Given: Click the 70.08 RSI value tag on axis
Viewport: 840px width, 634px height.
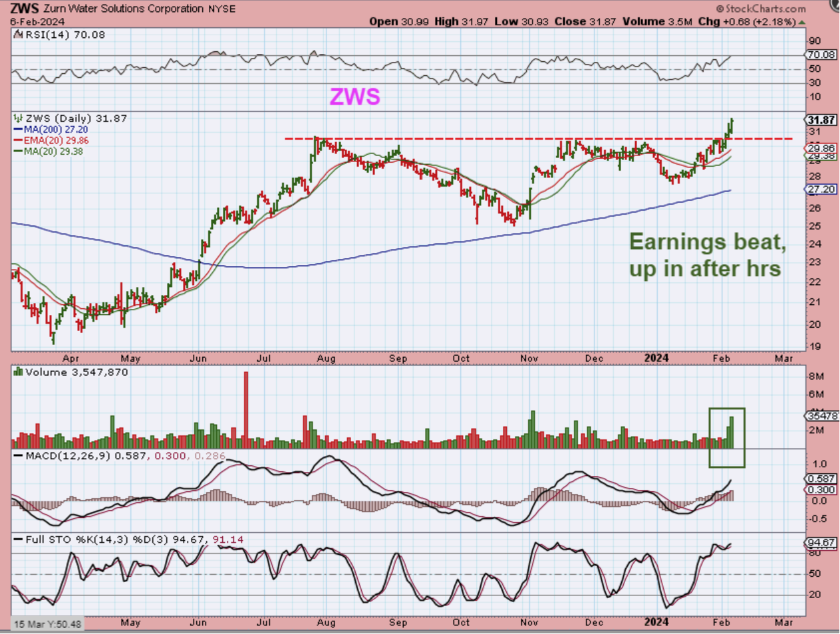Looking at the screenshot, I should click(821, 54).
